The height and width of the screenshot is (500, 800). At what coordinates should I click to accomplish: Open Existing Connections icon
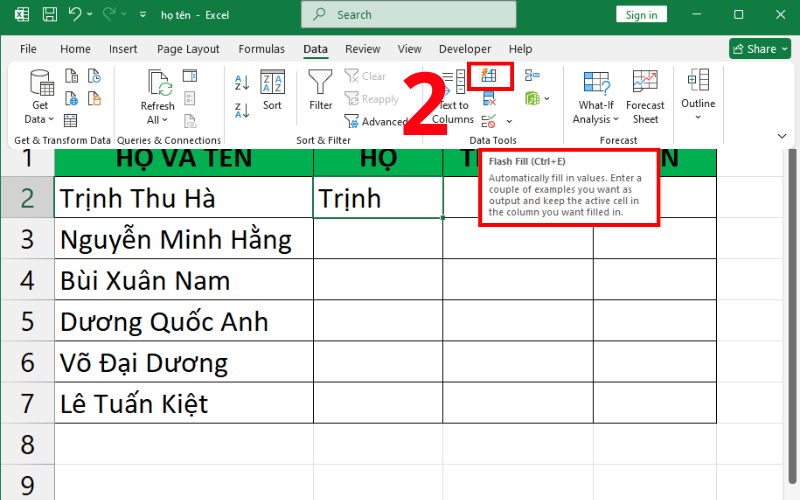(x=94, y=98)
